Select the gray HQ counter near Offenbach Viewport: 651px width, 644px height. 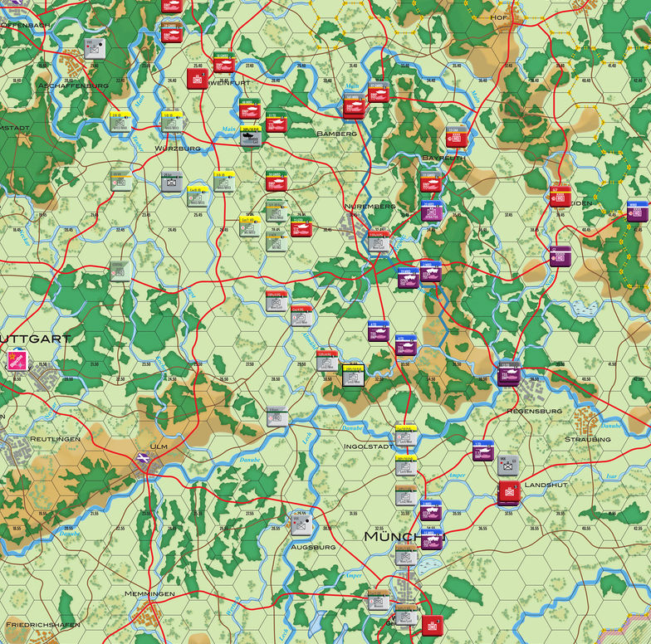tap(95, 49)
